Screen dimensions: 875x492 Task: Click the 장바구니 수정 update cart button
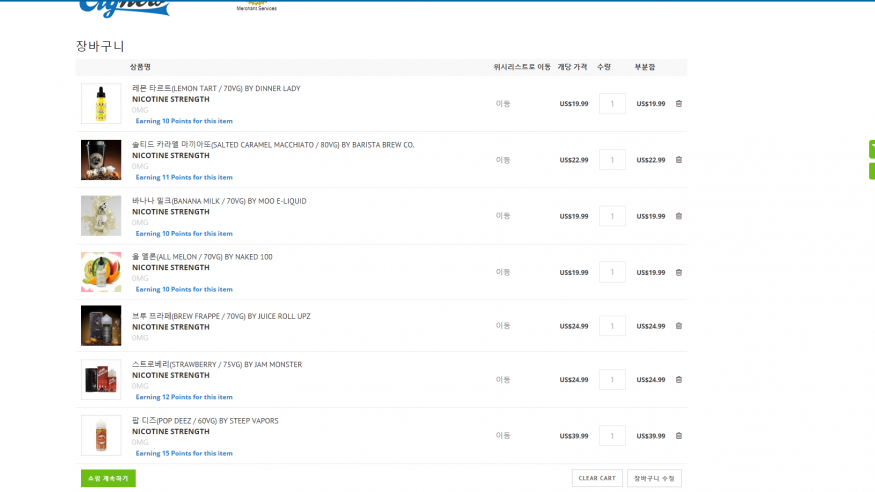654,478
